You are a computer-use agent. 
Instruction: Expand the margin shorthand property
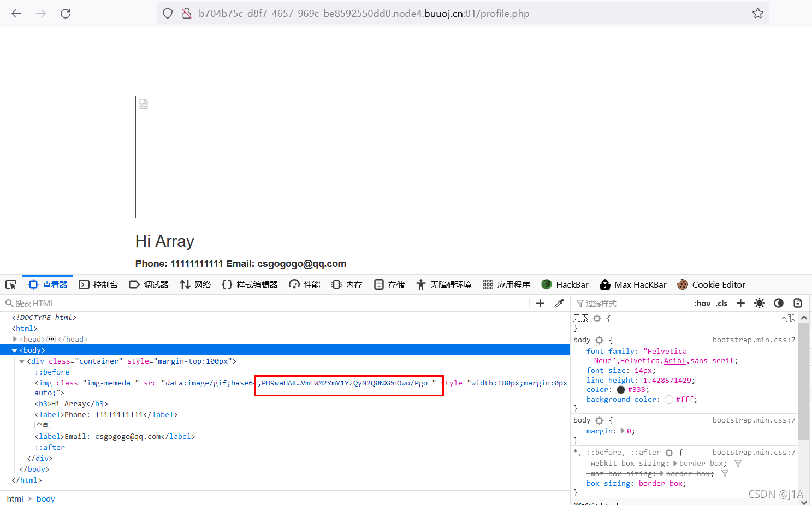[623, 431]
